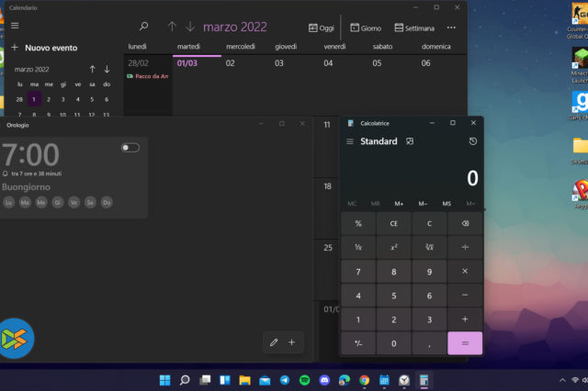588x391 pixels.
Task: Show hidden system tray icons chevron
Action: [562, 380]
